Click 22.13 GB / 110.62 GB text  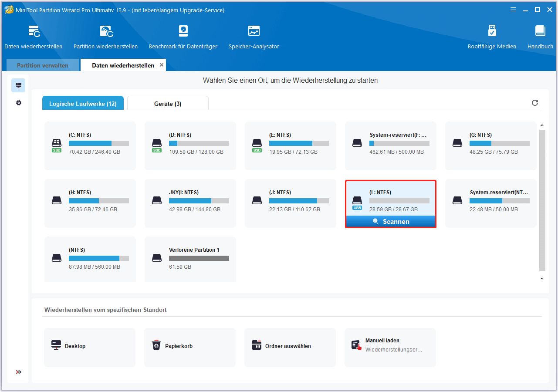(x=294, y=210)
